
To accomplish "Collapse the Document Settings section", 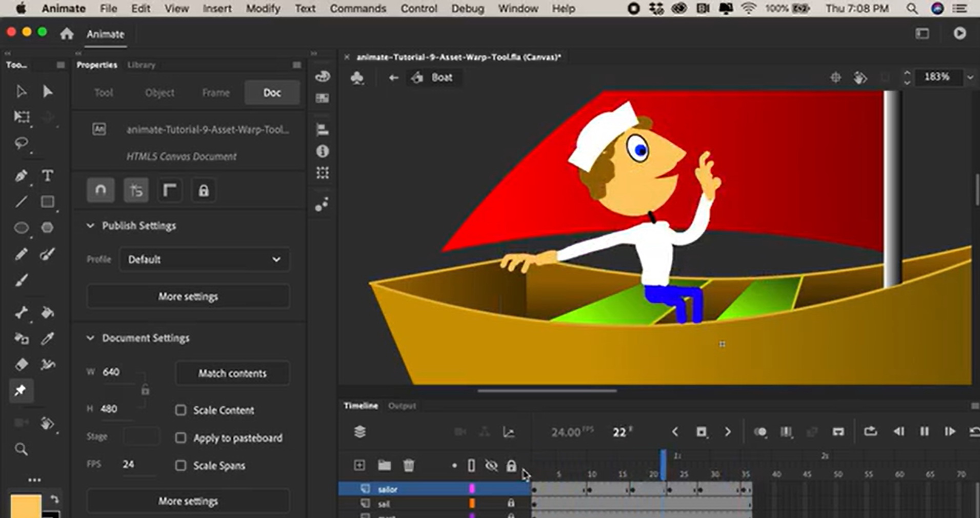I will click(x=90, y=338).
